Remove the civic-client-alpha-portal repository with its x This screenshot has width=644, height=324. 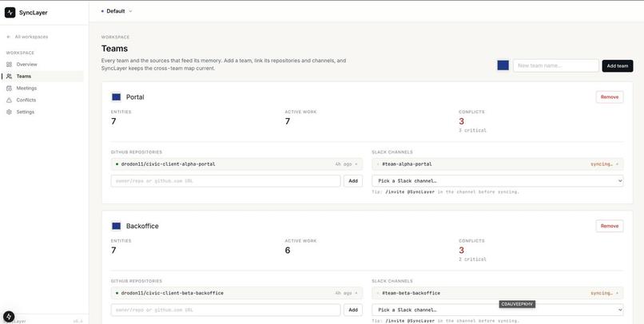(356, 164)
